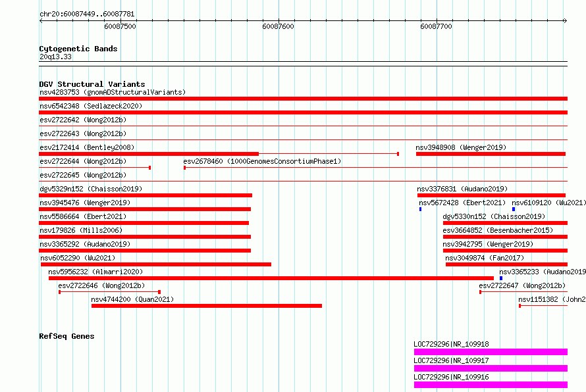Select esv2722647 (Wong2012b) label

coord(522,285)
